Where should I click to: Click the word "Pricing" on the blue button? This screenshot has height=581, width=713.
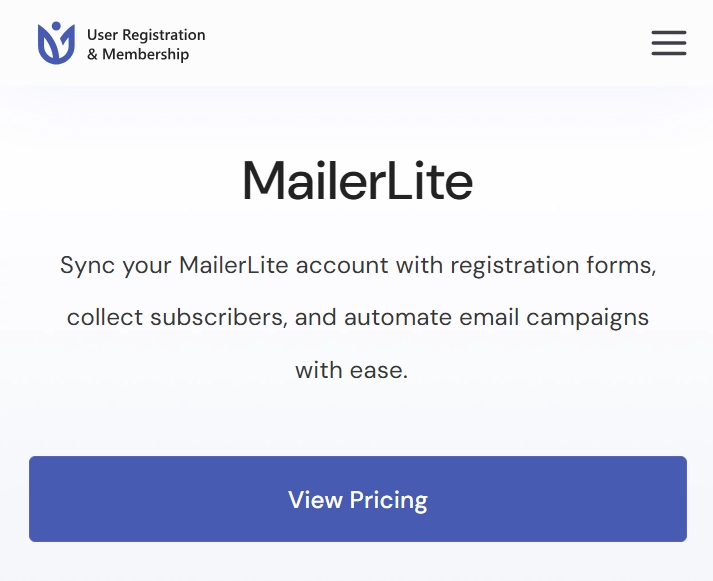coord(389,501)
